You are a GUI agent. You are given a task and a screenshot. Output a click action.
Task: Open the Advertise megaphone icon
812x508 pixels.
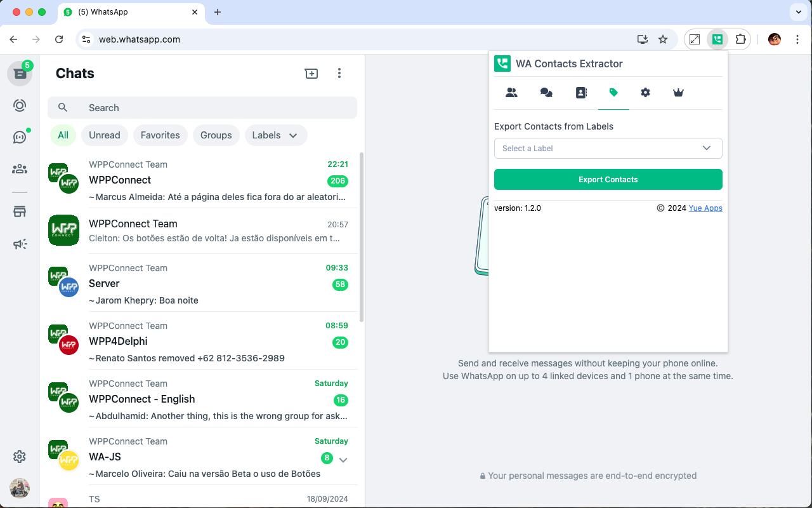click(x=20, y=244)
